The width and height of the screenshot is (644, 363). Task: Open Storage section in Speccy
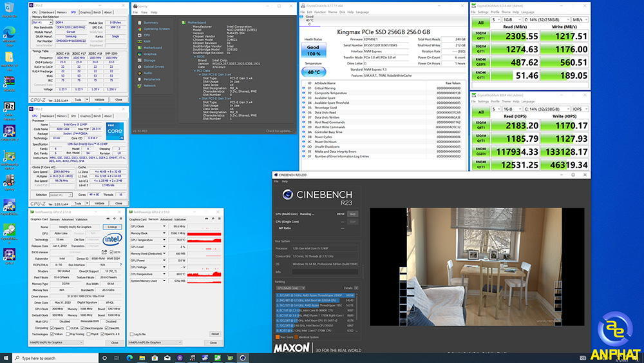149,61
